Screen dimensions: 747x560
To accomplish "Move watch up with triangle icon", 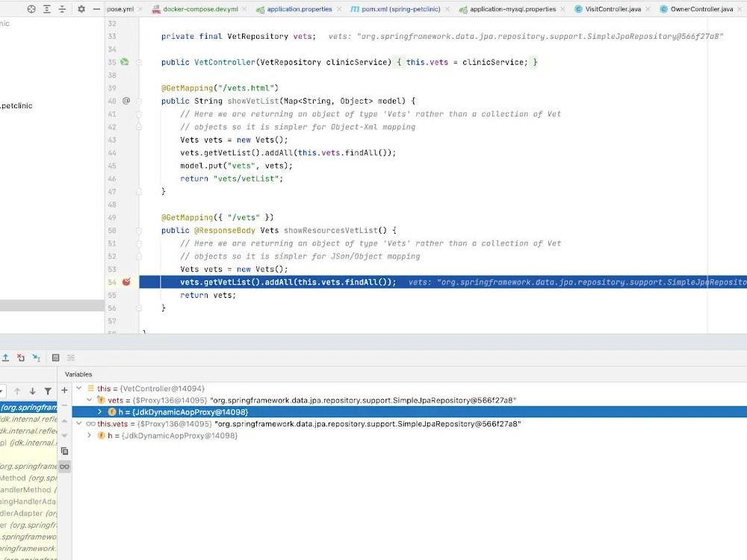I will 64,421.
